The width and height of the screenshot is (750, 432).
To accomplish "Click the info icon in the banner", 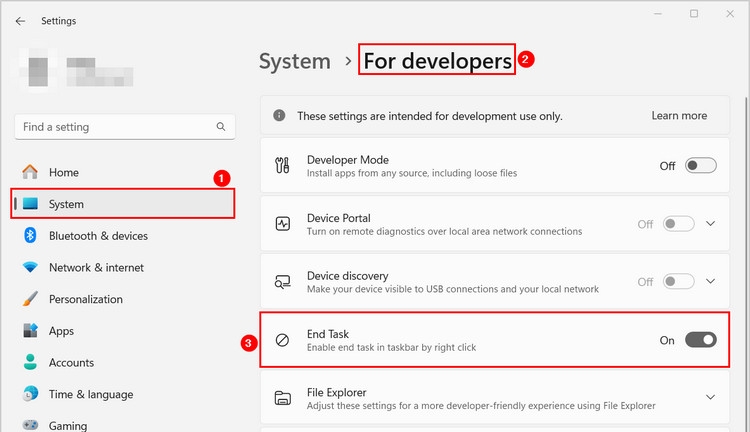I will click(279, 115).
